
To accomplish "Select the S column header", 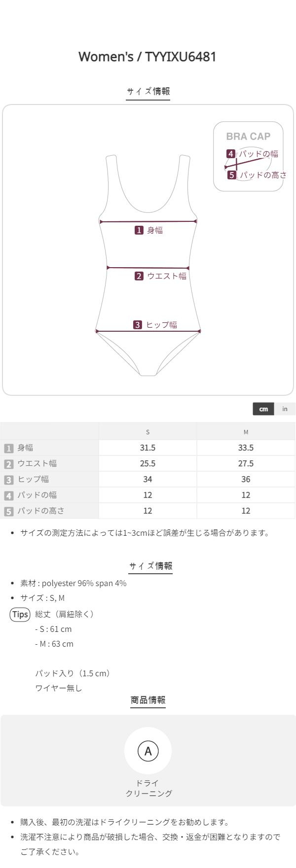I will [x=148, y=432].
